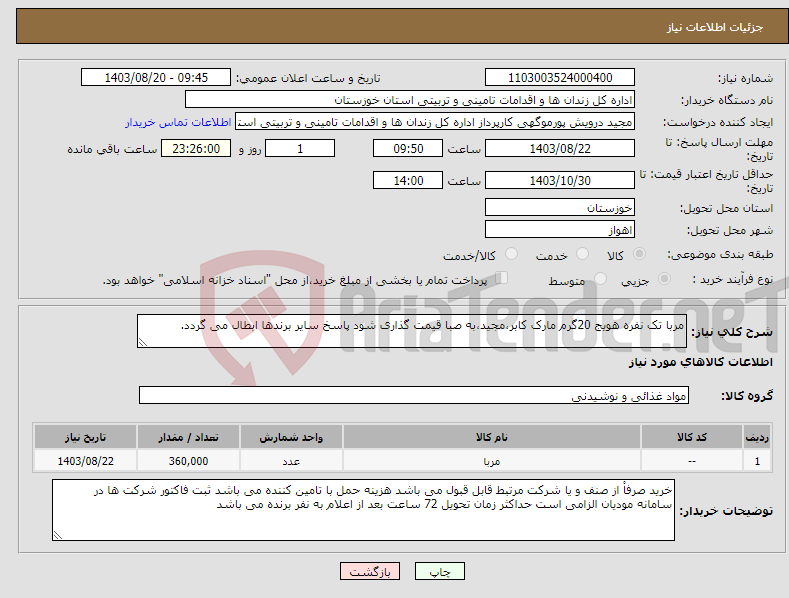
Task: Click the buyer organization name field
Action: (x=410, y=100)
